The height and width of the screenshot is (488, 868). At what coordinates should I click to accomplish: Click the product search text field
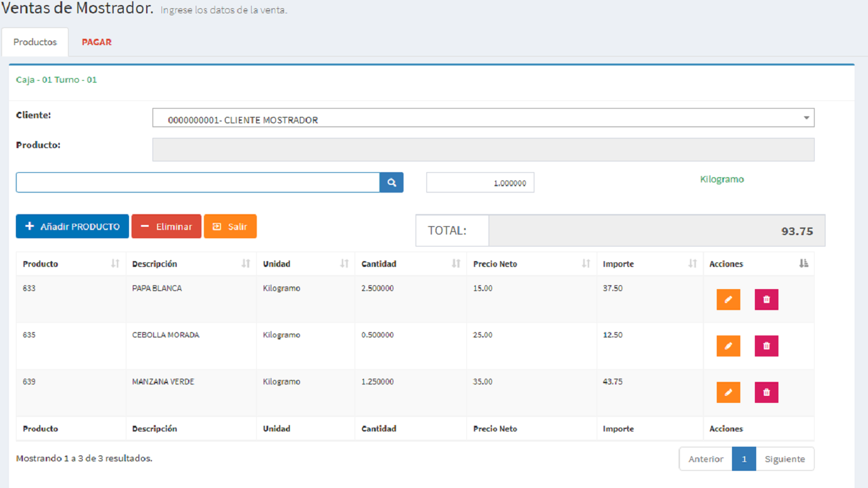click(x=198, y=182)
